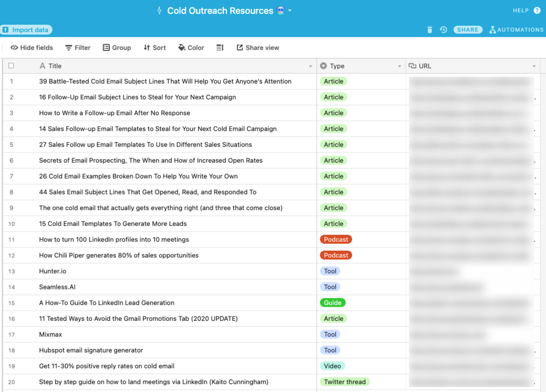Image resolution: width=546 pixels, height=392 pixels.
Task: Click Share view
Action: [258, 48]
